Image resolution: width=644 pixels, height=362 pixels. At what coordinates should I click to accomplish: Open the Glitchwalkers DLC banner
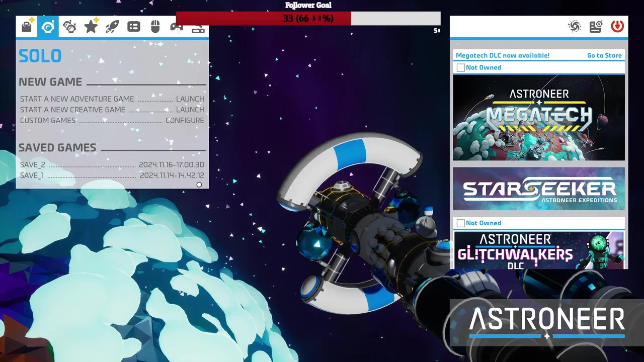(539, 250)
